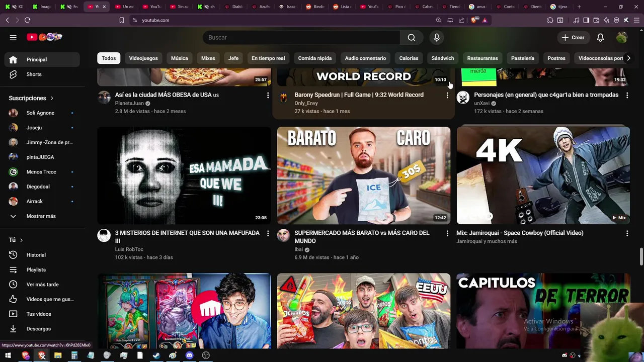The width and height of the screenshot is (644, 362).
Task: Expand Suscripciones section arrow
Action: 51,98
